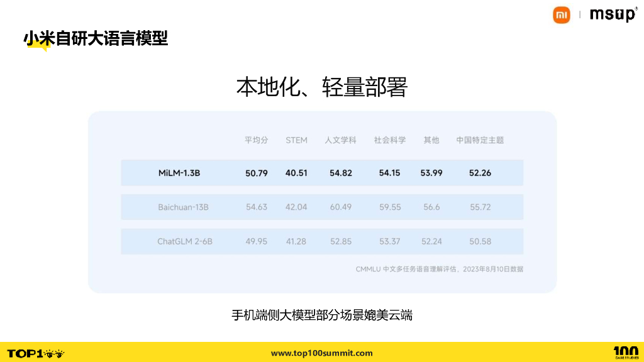This screenshot has height=362, width=644.
Task: Click Baichuan-13B other score 56.6
Action: (431, 207)
